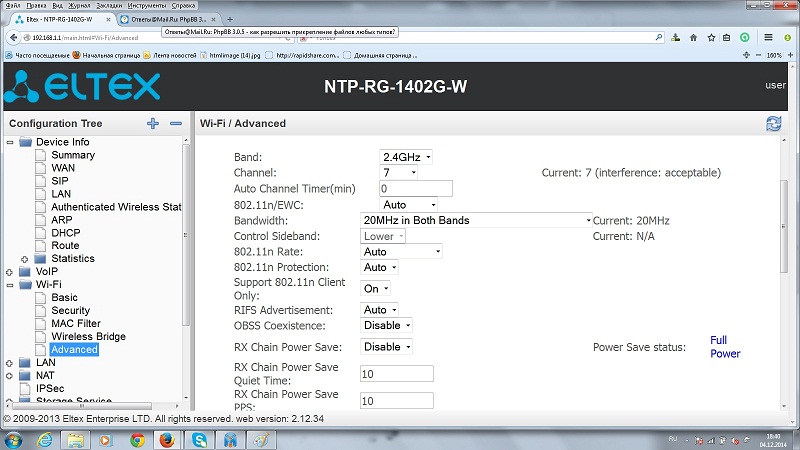Open the Windows Start menu
This screenshot has height=450, width=800.
pyautogui.click(x=13, y=440)
